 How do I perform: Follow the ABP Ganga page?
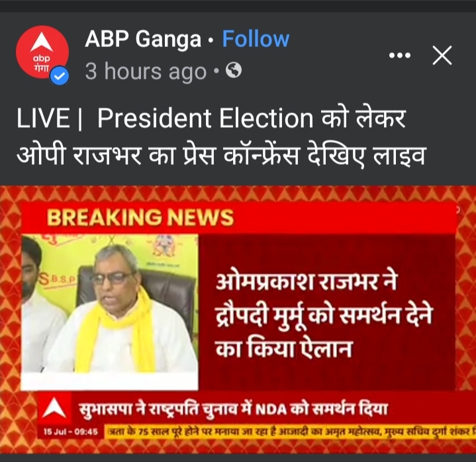[x=256, y=39]
